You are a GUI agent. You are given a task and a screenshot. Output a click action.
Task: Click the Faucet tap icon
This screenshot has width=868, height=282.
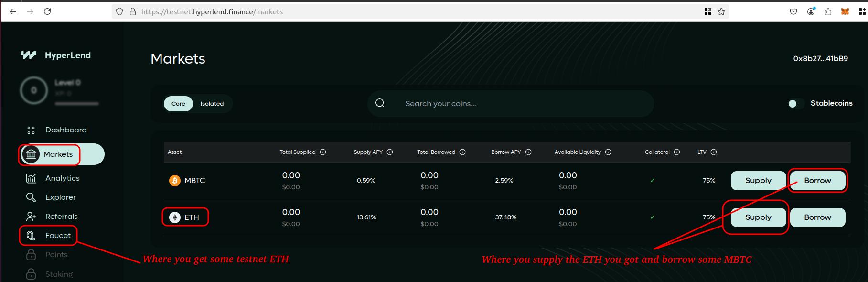pyautogui.click(x=31, y=236)
